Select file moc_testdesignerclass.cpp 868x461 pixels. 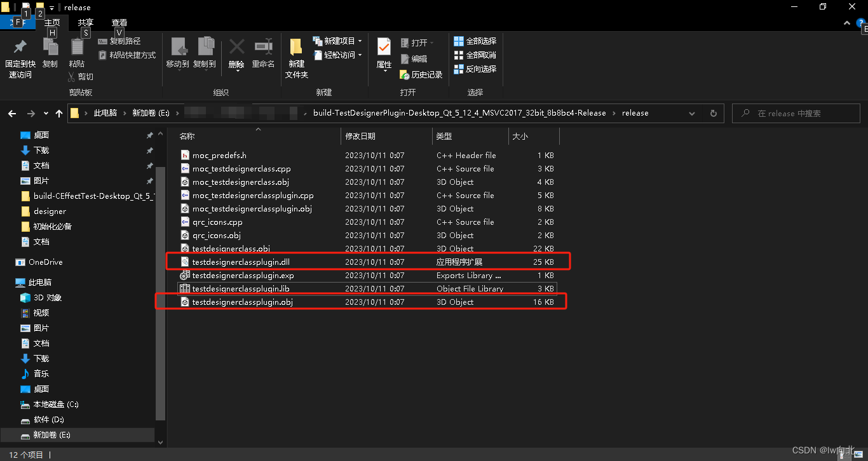241,169
